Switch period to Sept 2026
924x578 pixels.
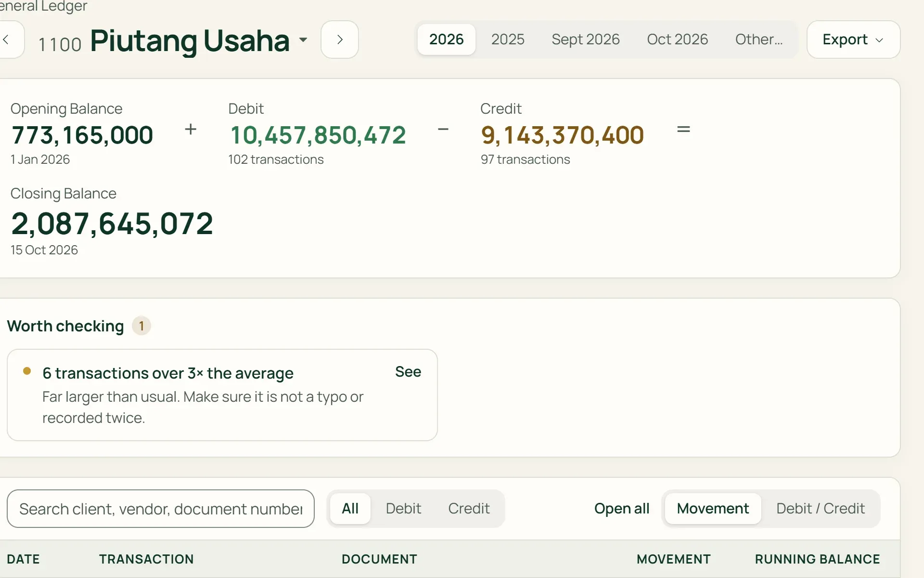tap(585, 39)
